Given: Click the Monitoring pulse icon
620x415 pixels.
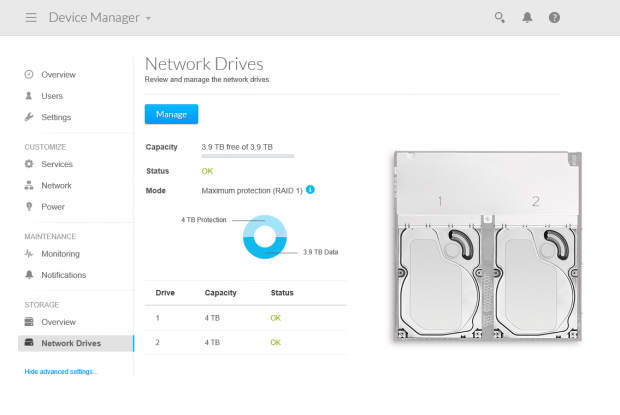Looking at the screenshot, I should (x=29, y=253).
